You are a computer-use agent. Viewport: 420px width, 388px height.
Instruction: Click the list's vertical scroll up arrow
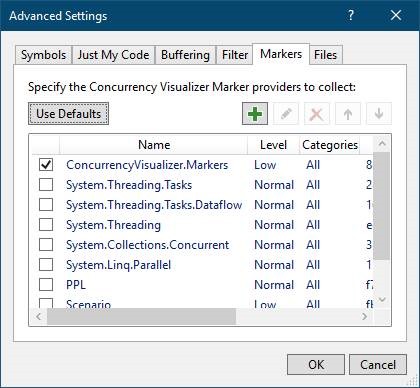(x=382, y=144)
